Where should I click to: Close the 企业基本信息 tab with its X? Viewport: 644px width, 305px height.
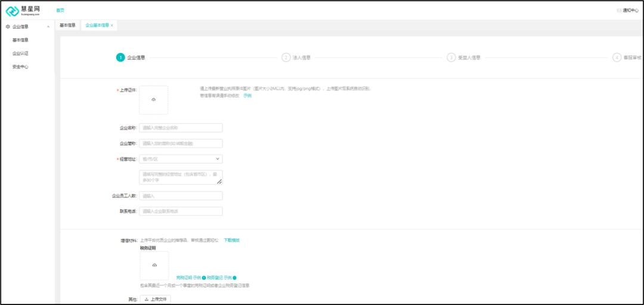pyautogui.click(x=112, y=26)
